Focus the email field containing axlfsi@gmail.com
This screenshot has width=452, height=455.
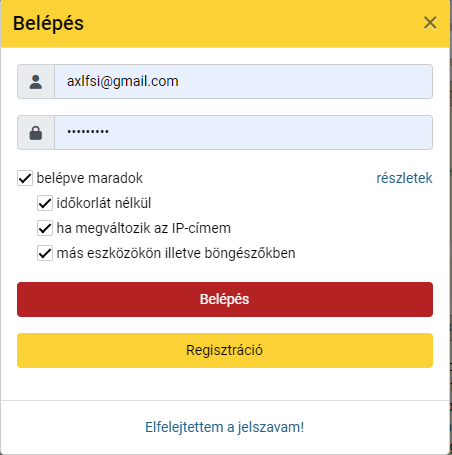click(x=243, y=82)
